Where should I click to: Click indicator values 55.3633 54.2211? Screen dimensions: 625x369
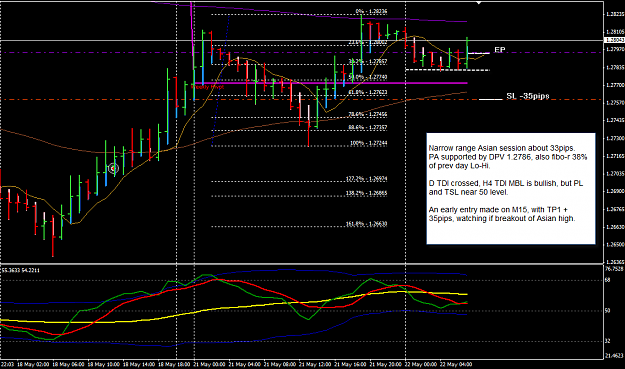tap(21, 270)
